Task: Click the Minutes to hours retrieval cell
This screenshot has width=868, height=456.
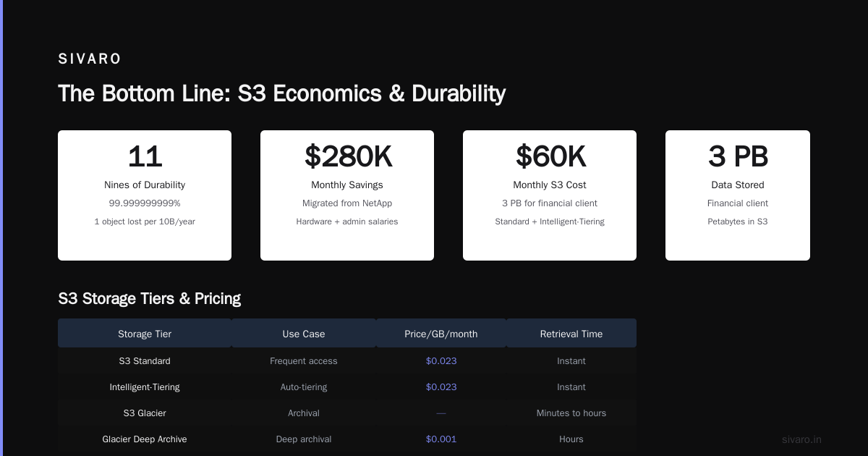Action: tap(571, 413)
